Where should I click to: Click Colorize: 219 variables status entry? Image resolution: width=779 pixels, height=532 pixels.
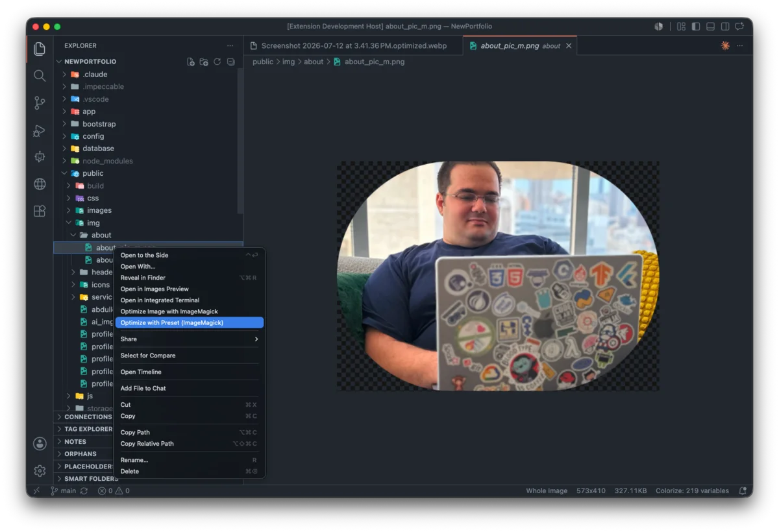692,491
